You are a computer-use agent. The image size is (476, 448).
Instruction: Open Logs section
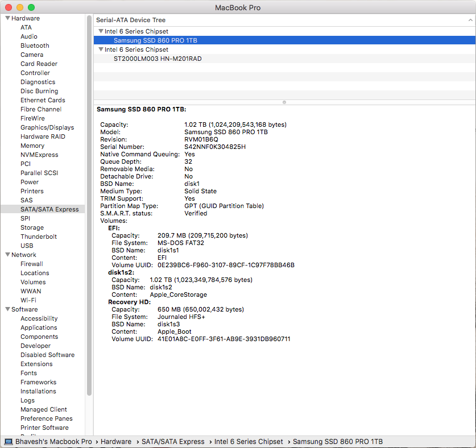point(28,401)
